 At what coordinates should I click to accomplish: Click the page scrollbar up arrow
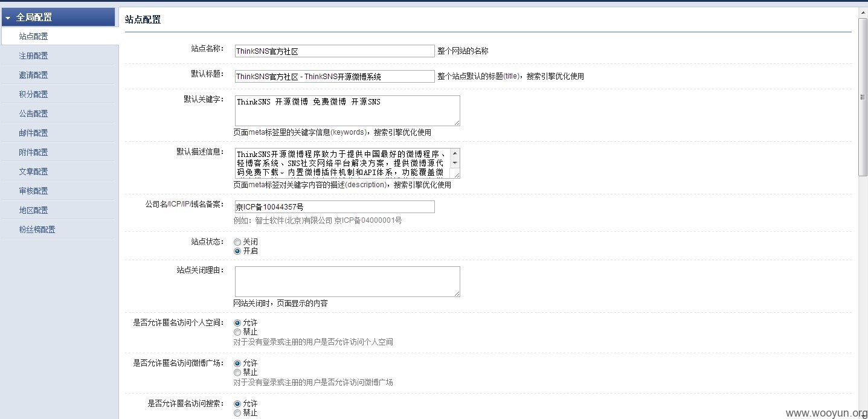click(x=863, y=12)
